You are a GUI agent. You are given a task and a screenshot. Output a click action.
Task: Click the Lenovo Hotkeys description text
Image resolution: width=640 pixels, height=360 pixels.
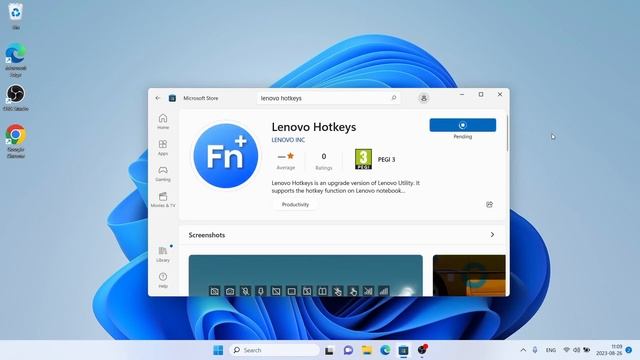[x=345, y=187]
